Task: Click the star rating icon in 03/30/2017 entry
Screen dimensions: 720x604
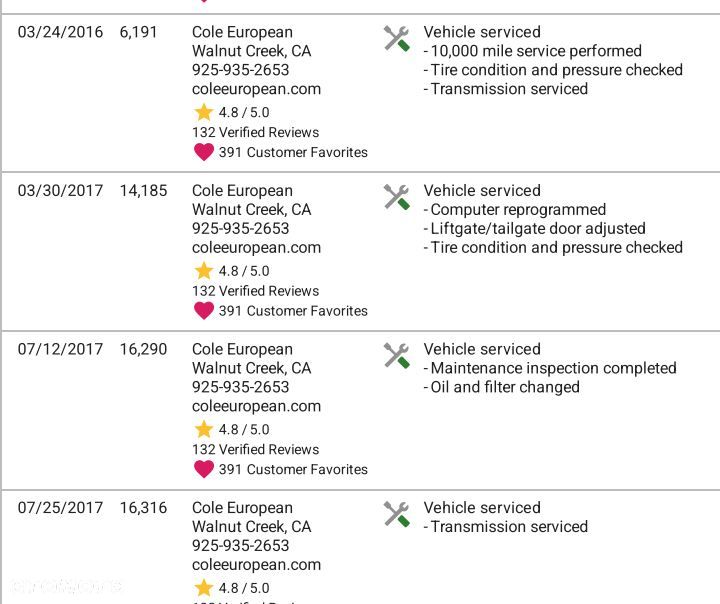Action: tap(204, 271)
